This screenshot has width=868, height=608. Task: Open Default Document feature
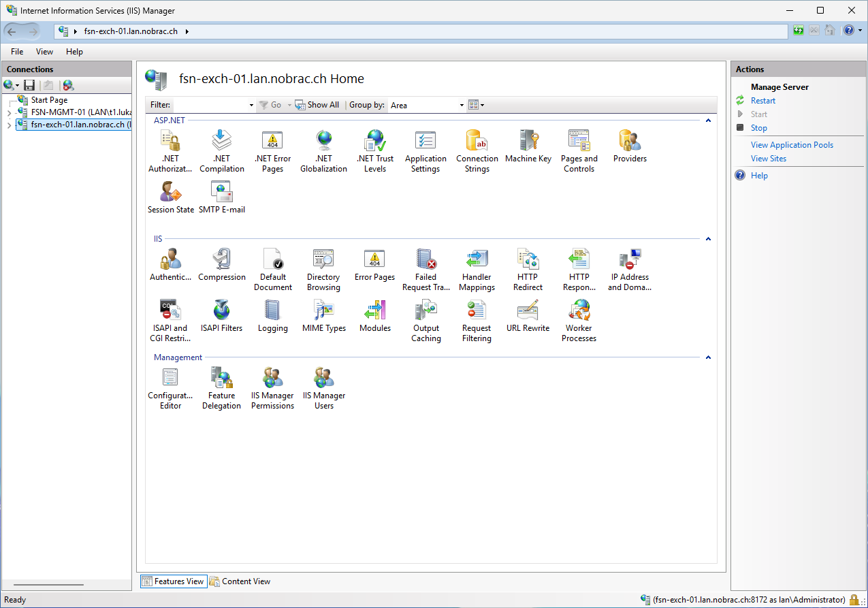click(272, 270)
